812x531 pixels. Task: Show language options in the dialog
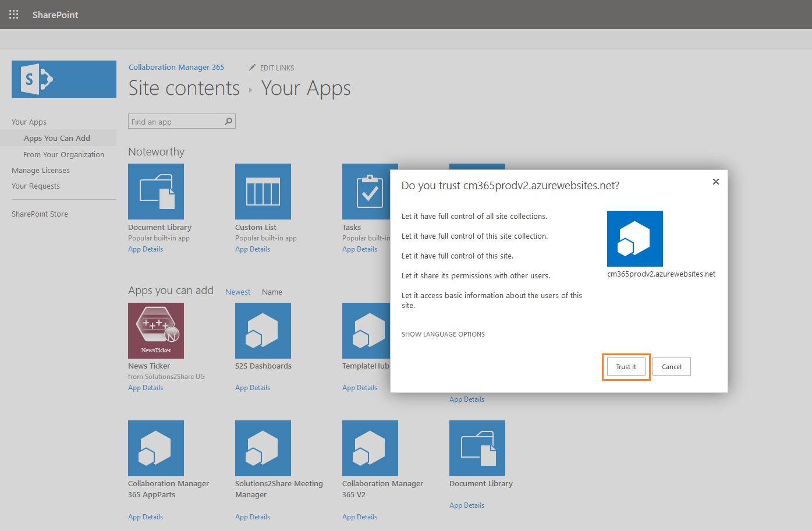[x=443, y=334]
